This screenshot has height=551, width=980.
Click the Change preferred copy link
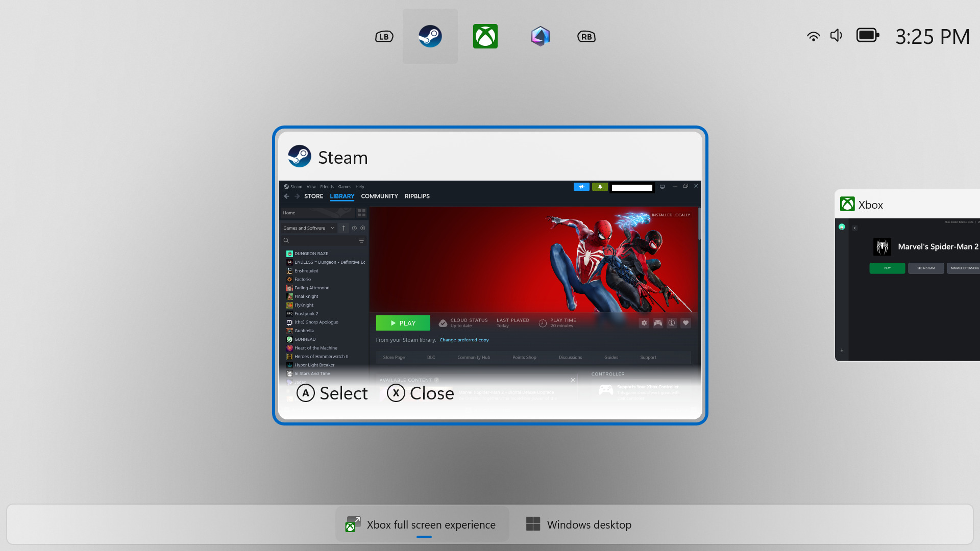click(x=464, y=340)
